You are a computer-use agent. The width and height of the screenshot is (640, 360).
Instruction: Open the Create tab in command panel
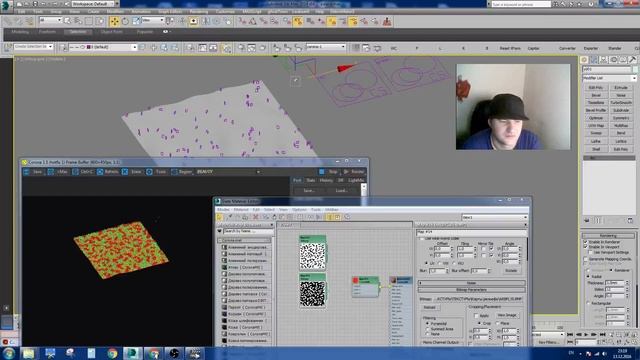pyautogui.click(x=584, y=60)
